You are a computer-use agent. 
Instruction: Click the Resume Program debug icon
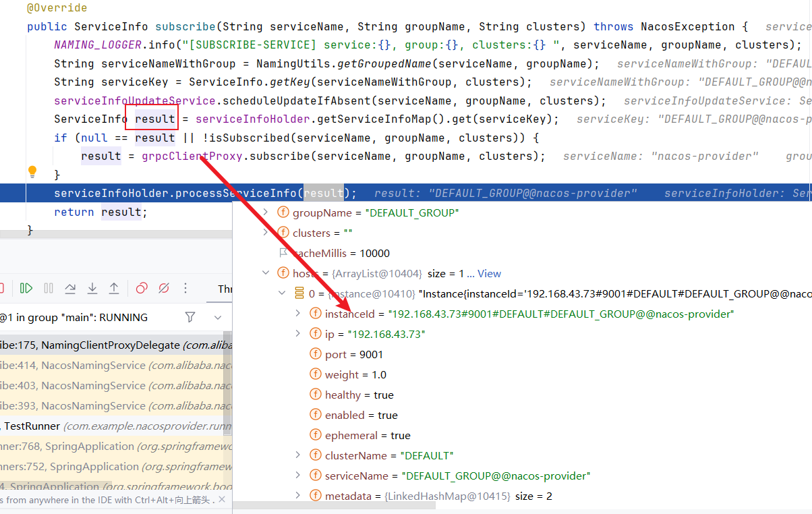click(x=26, y=289)
